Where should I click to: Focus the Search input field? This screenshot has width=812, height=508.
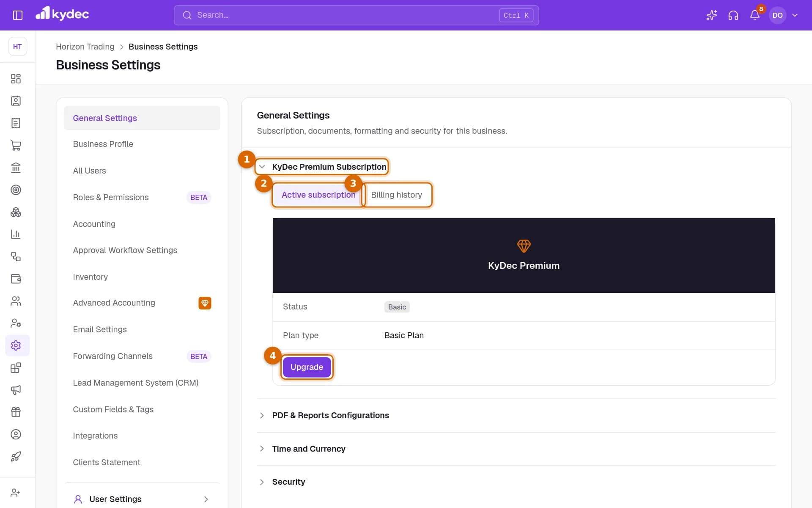(x=356, y=15)
